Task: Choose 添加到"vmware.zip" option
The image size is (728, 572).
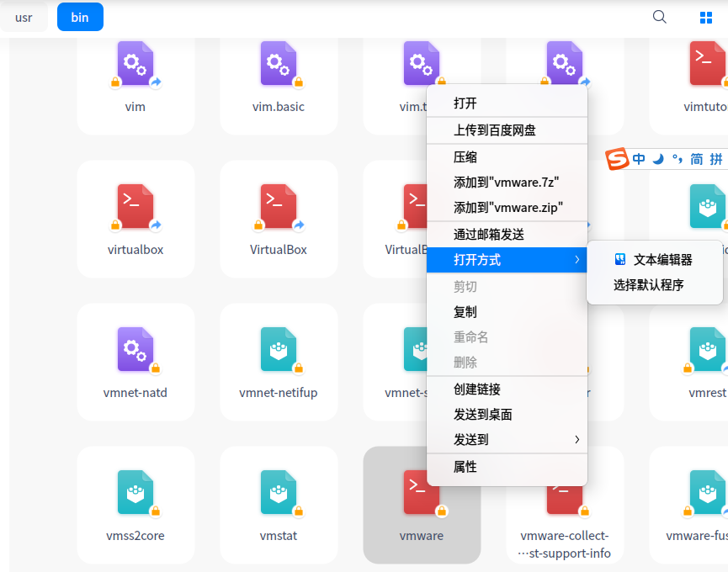Action: point(507,208)
